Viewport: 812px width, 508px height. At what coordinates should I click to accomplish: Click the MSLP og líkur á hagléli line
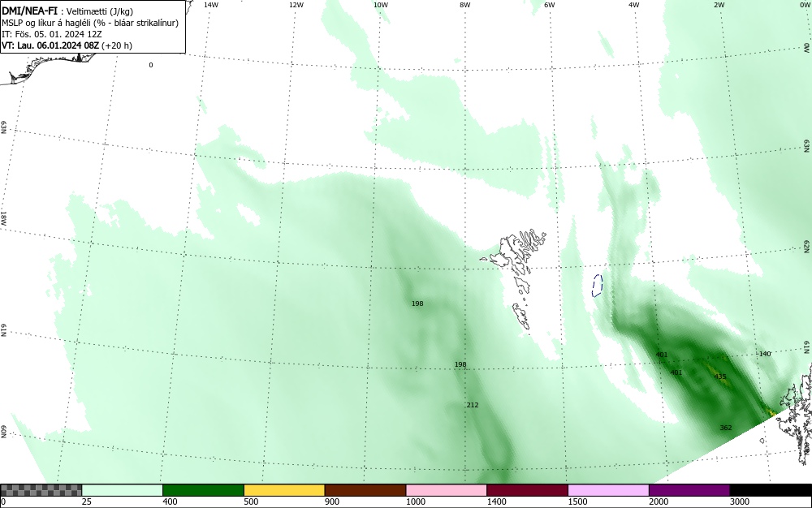tap(90, 23)
